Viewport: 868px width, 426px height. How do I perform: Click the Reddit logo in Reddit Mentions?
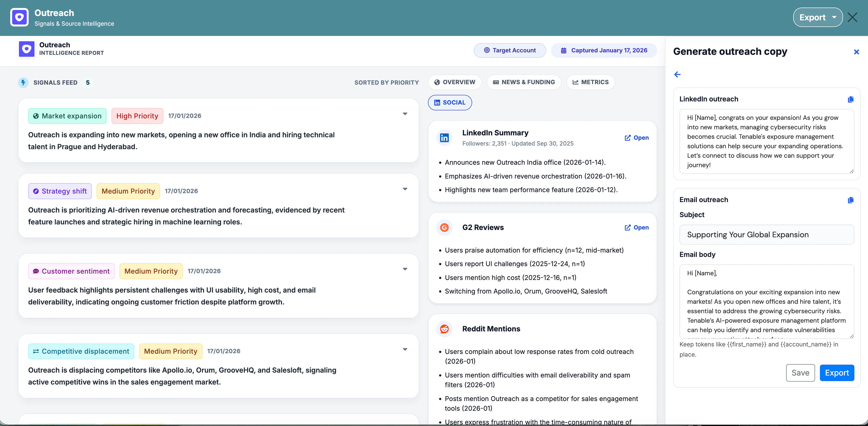[x=444, y=329]
